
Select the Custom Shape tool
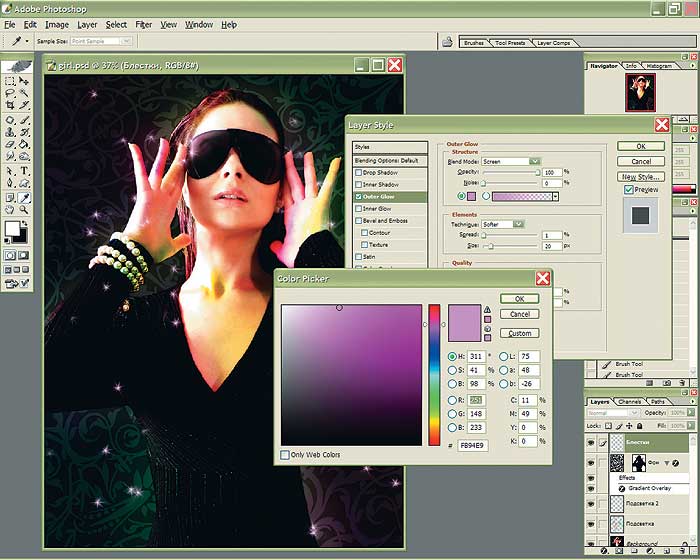tap(24, 183)
